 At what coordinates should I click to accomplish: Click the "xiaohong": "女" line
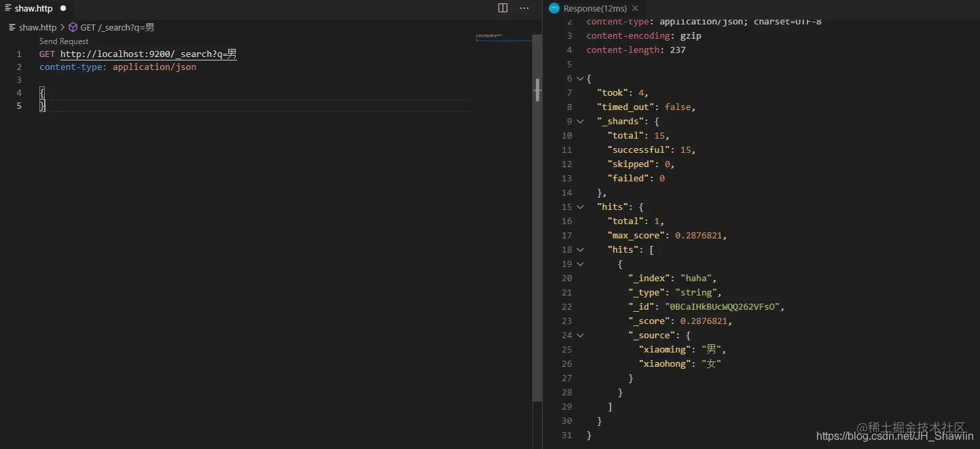(x=680, y=364)
